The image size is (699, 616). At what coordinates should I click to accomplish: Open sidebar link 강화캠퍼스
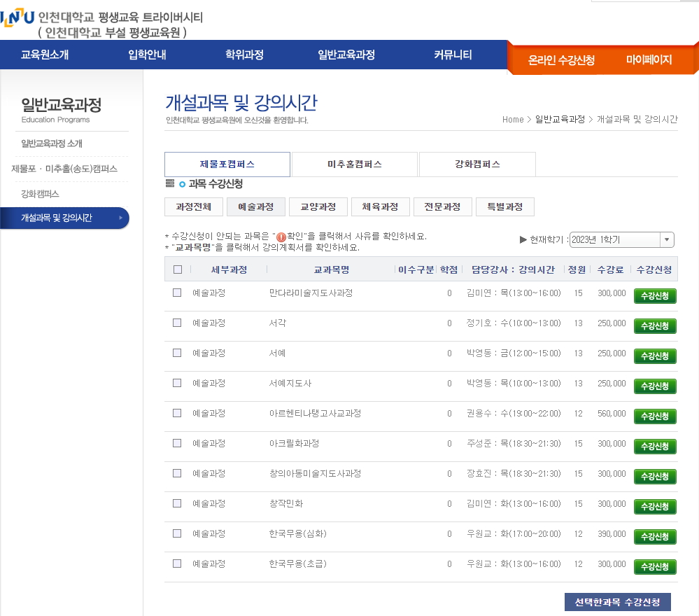(x=40, y=194)
